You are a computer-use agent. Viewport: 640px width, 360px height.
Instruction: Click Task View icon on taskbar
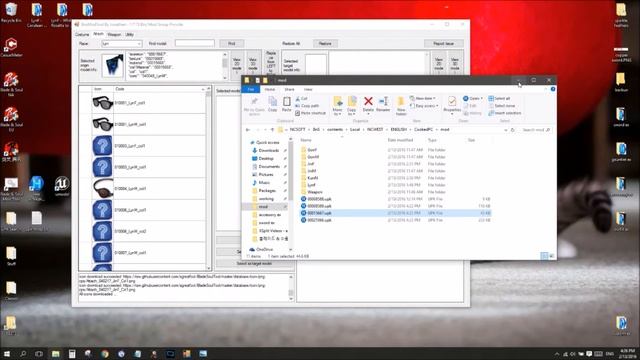click(39, 354)
